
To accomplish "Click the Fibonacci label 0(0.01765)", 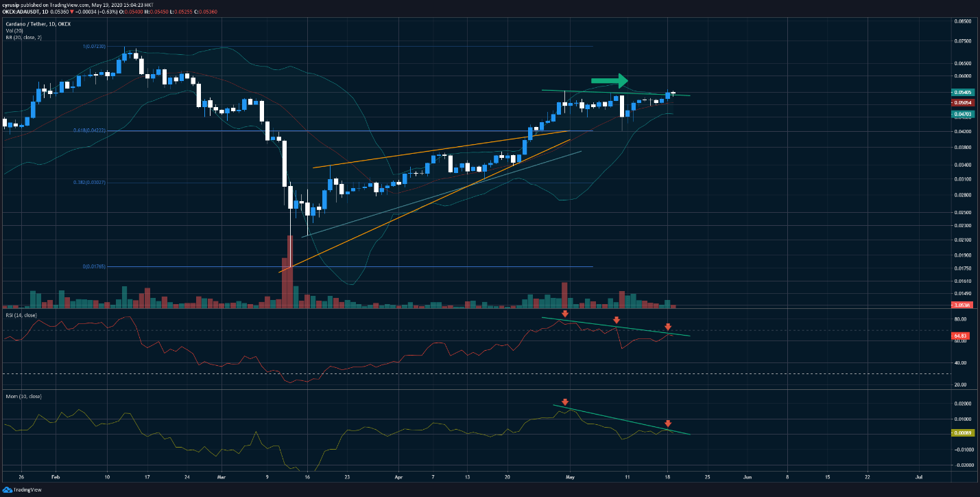I will click(x=94, y=266).
